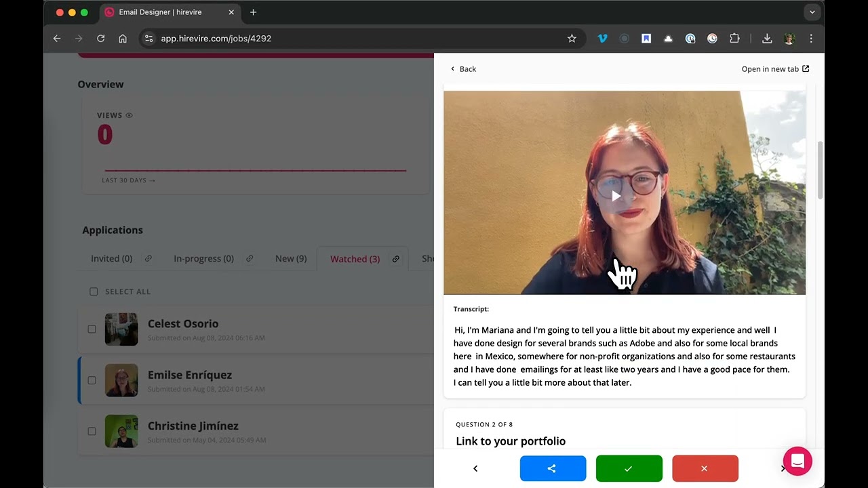Click the cloud extension icon
Screen dimensions: 868x488
[668, 39]
